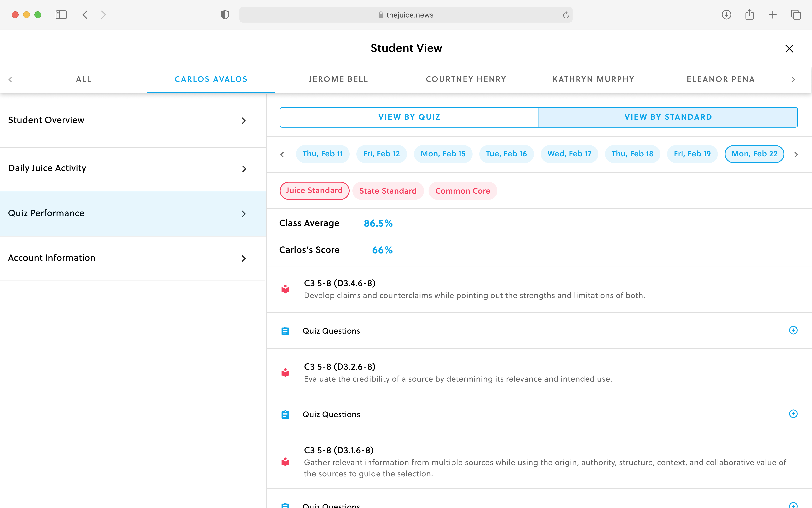812x508 pixels.
Task: Select the Juice Standard filter
Action: coord(314,190)
